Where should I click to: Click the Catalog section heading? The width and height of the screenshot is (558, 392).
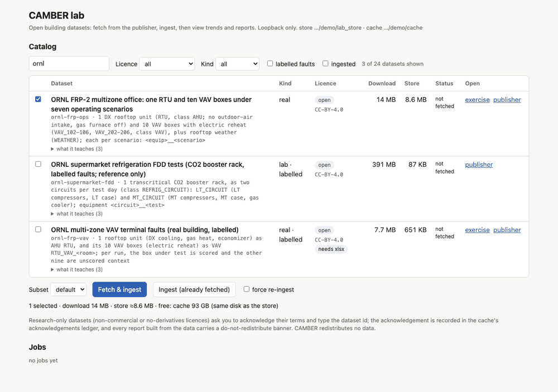coord(42,47)
